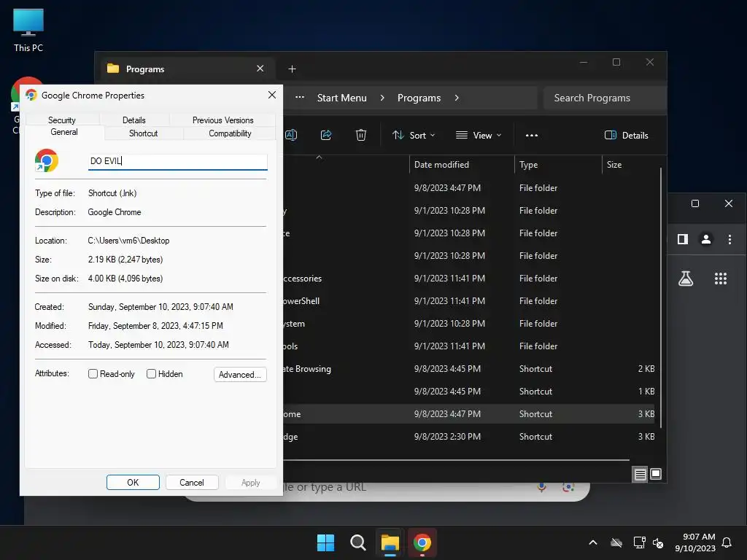This screenshot has height=560, width=747.
Task: Open Chrome profile avatar icon
Action: [x=706, y=239]
